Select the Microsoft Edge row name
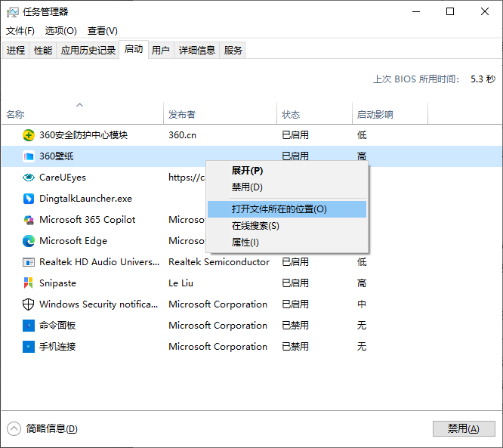Screen dimensions: 503x448 pos(73,241)
